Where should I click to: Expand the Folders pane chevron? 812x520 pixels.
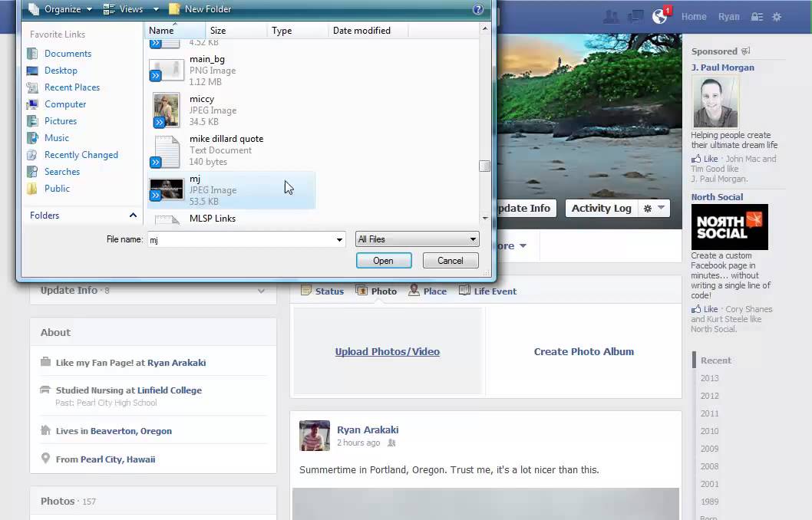point(133,216)
